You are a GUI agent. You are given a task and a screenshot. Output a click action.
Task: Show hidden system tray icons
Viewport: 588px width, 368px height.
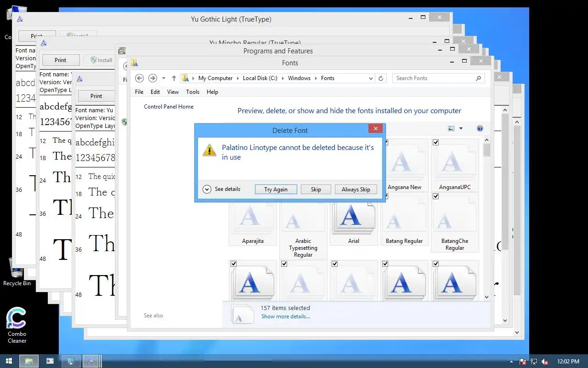(511, 362)
